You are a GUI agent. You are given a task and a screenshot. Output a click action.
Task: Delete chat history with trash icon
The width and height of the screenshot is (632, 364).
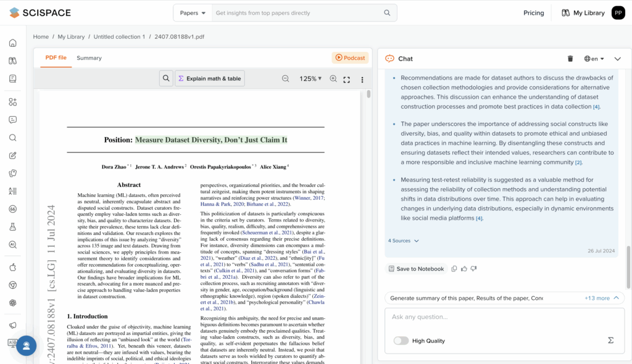point(570,59)
